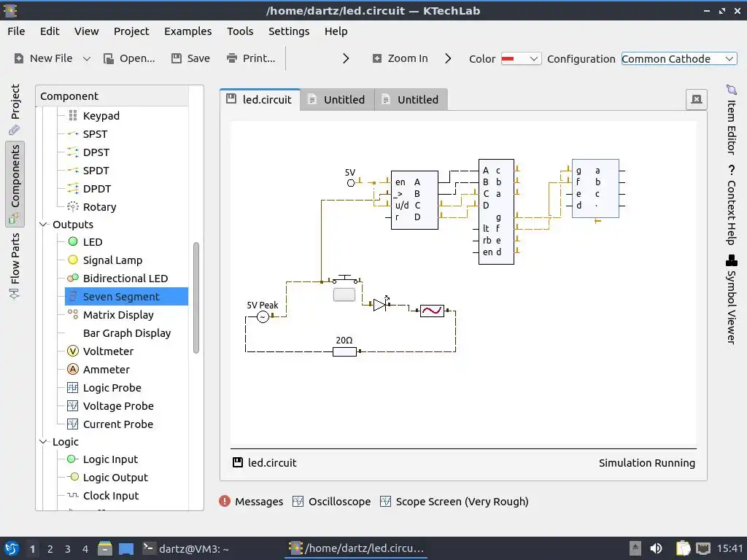Image resolution: width=747 pixels, height=560 pixels.
Task: Click the component list vertical scrollbar
Action: click(196, 298)
